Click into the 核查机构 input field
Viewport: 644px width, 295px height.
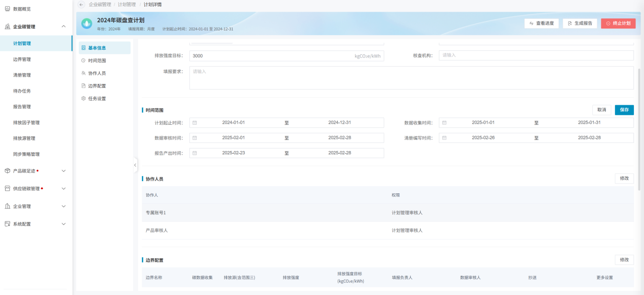[536, 55]
